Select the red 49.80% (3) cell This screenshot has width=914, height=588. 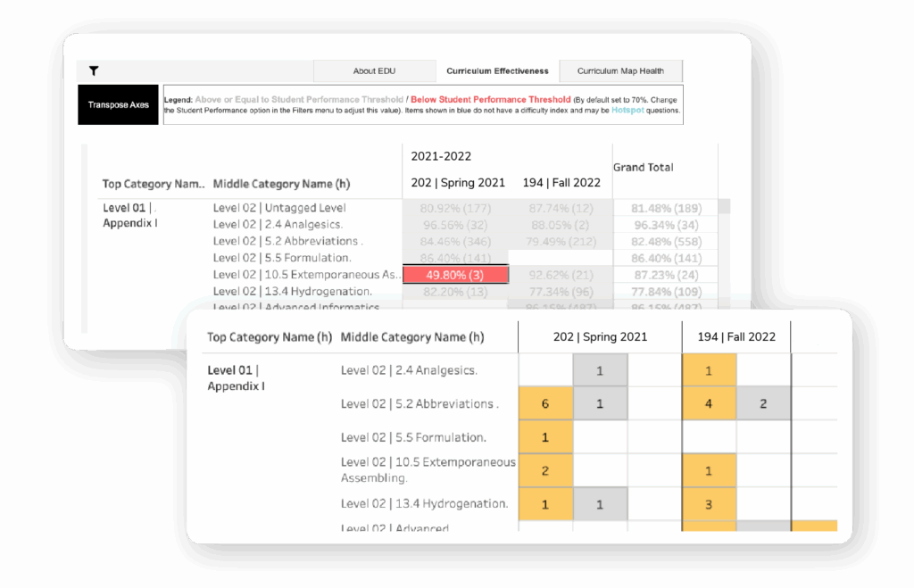tap(455, 275)
